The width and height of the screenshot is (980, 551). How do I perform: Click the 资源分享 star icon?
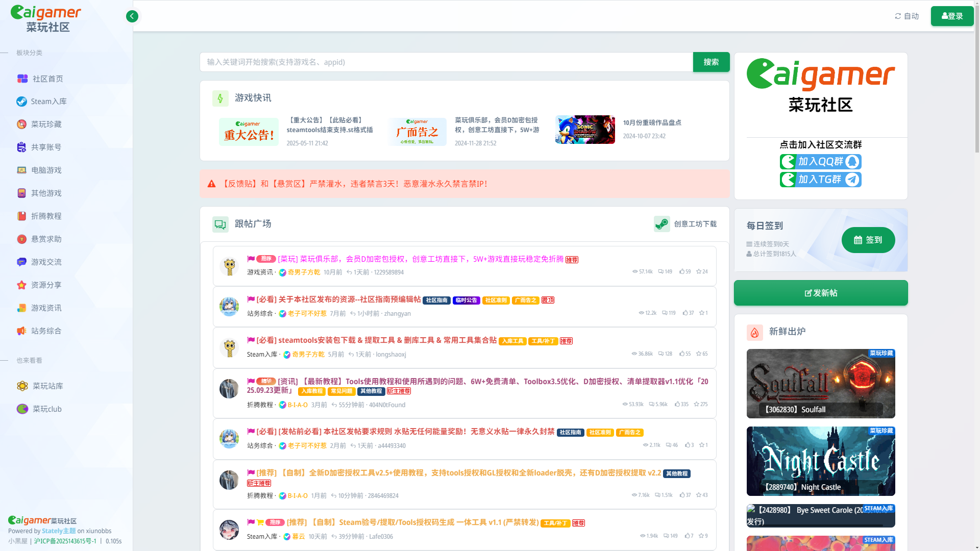[x=21, y=285]
